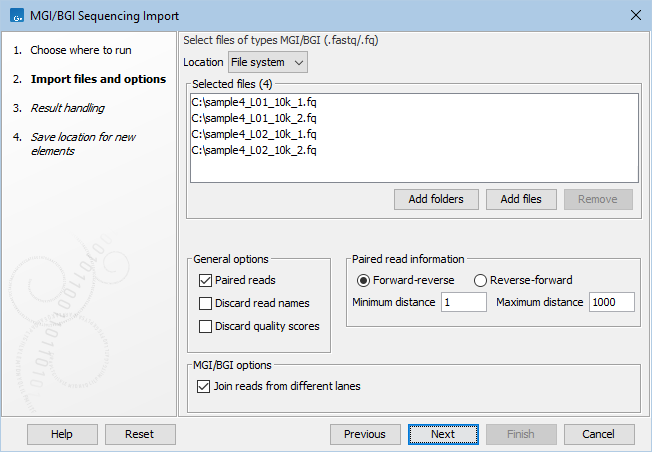
Task: Reset the import options to defaults
Action: 139,434
